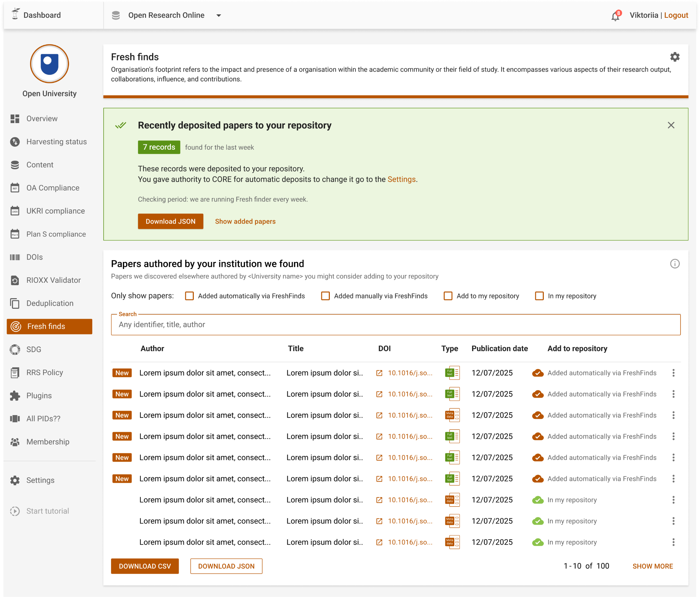Enable the 'In my repository' filter checkbox

pyautogui.click(x=539, y=296)
